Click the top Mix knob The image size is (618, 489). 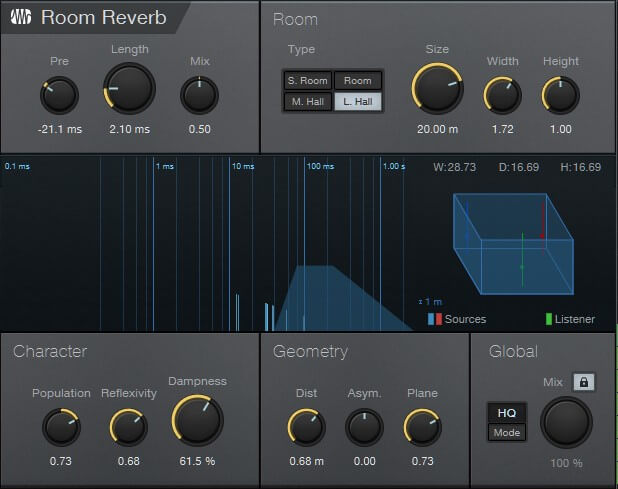[x=199, y=95]
